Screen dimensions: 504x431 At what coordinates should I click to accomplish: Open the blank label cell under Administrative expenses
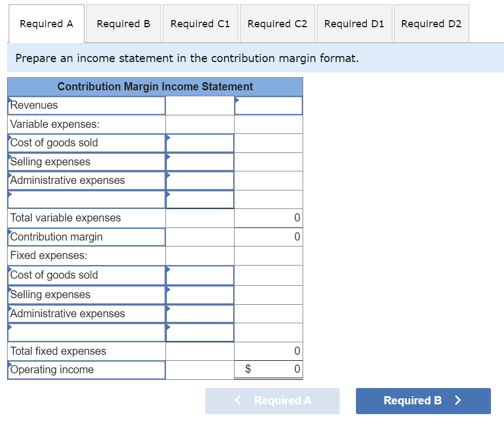[x=86, y=199]
